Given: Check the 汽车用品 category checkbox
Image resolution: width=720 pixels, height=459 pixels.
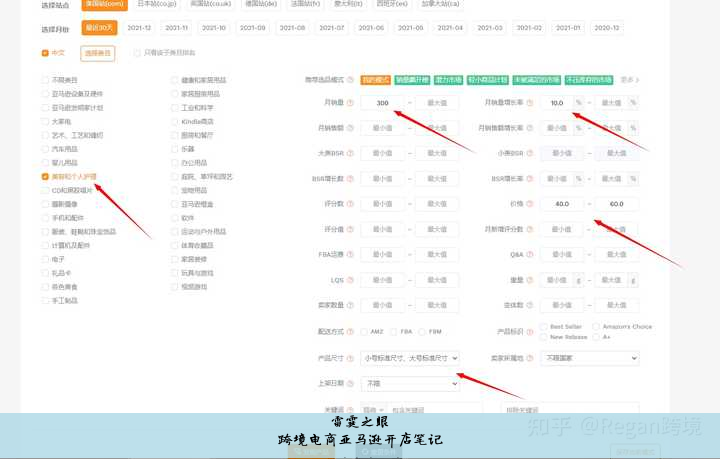Looking at the screenshot, I should [45, 149].
